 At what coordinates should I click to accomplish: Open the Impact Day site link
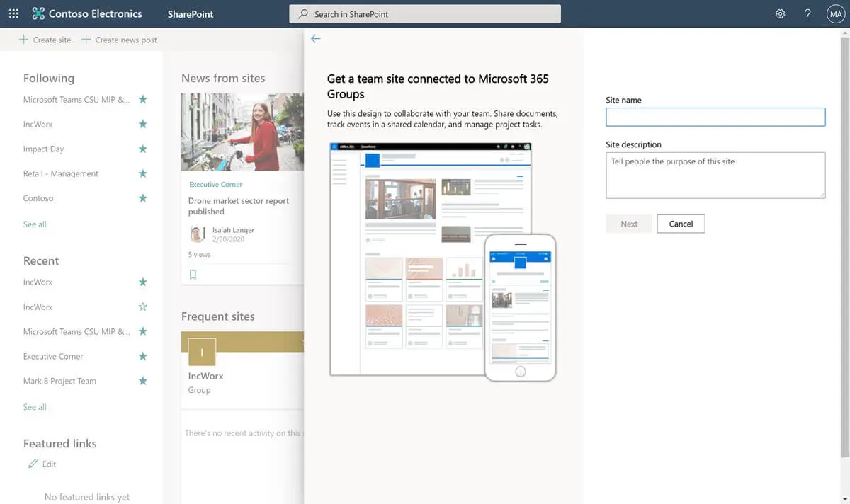(43, 149)
